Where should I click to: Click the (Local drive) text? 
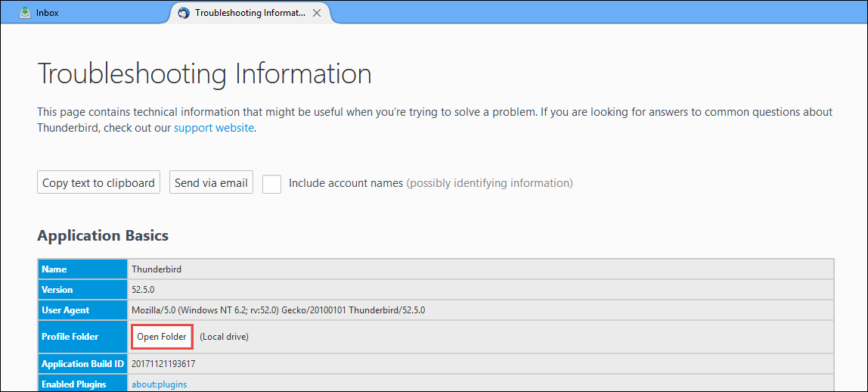click(225, 337)
